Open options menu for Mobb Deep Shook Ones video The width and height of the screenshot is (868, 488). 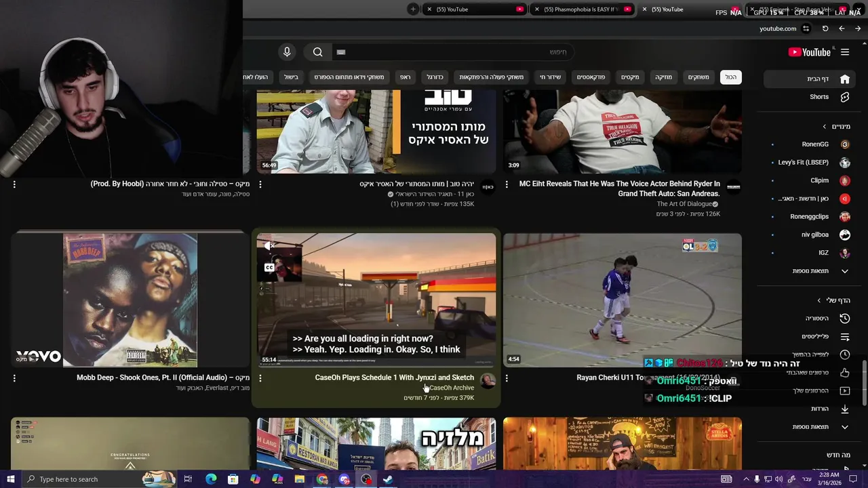14,378
